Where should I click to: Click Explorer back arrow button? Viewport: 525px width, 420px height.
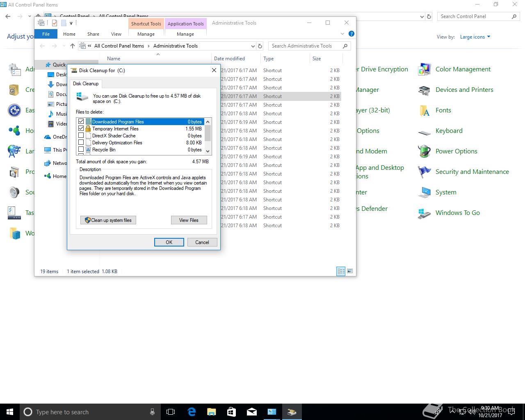pos(42,46)
